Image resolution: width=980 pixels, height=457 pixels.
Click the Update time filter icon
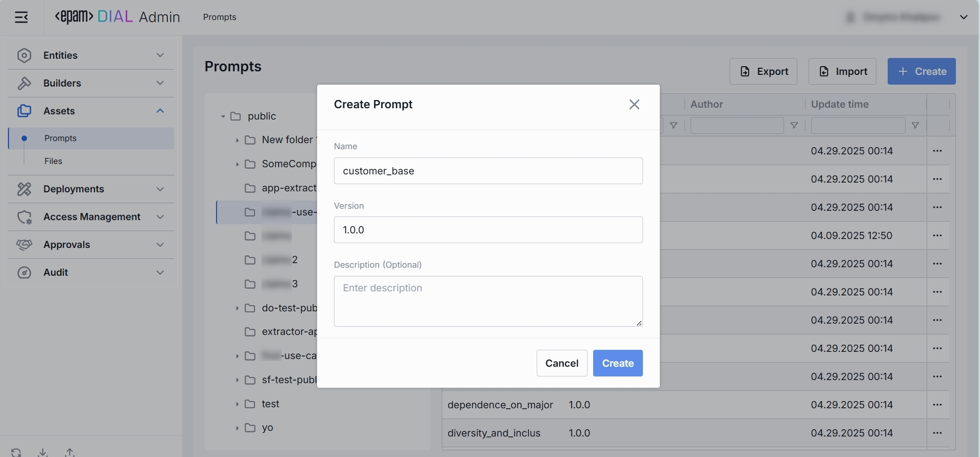click(915, 126)
